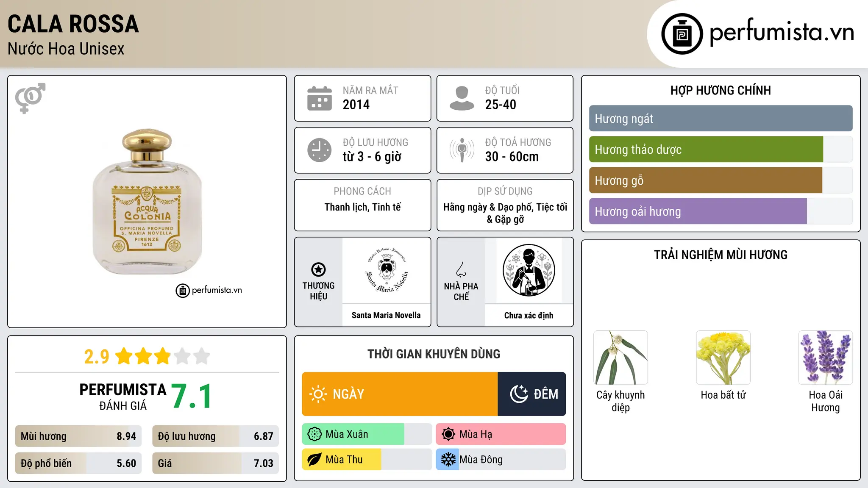Select the Hoa Oải Hương lavender image
This screenshot has height=488, width=868.
coord(826,358)
